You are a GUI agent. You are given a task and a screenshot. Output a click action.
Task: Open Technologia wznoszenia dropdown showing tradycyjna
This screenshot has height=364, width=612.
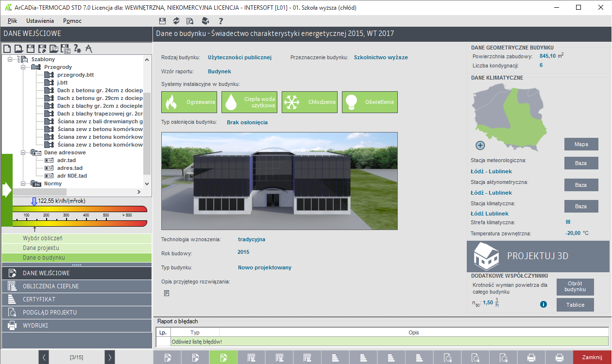pos(252,239)
